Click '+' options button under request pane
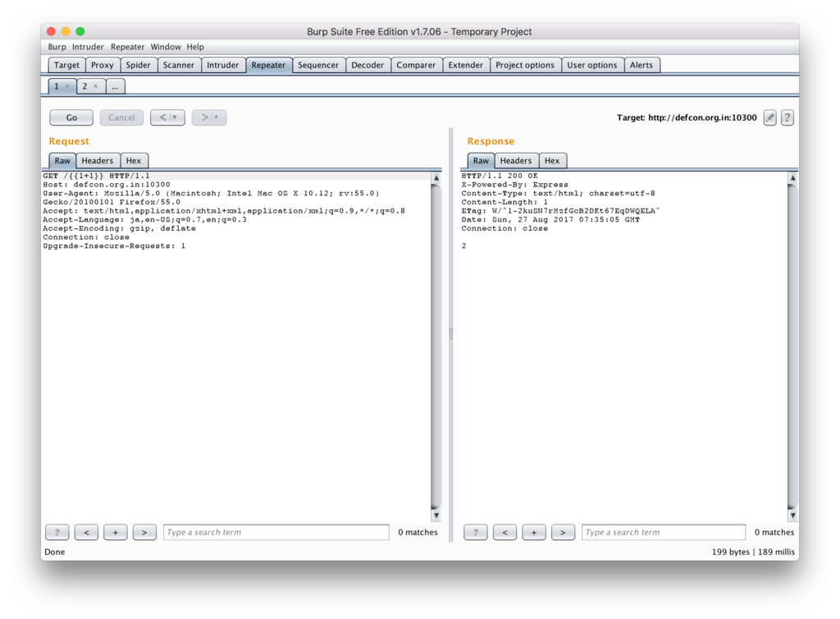This screenshot has height=619, width=840. coord(115,532)
